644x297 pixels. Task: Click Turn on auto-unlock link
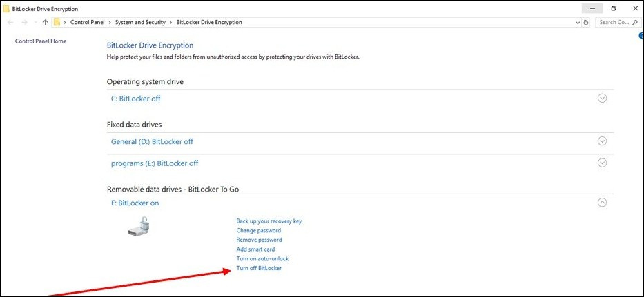point(262,259)
